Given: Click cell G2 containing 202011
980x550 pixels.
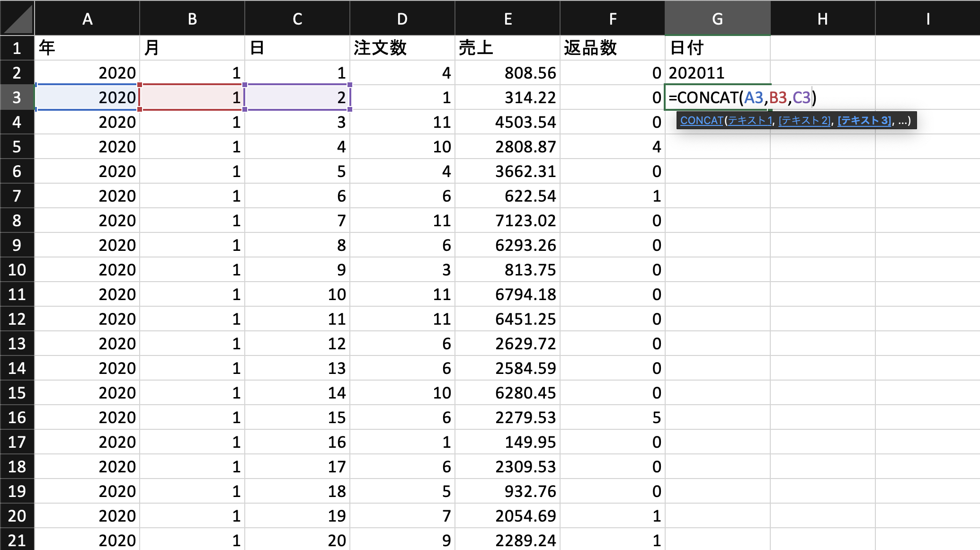Looking at the screenshot, I should [x=717, y=73].
